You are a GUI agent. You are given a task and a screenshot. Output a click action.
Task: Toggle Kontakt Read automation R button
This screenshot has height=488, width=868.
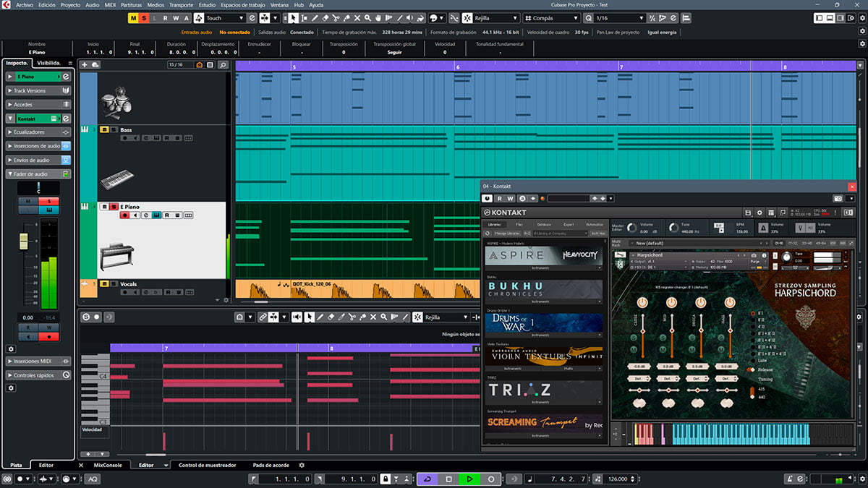500,198
